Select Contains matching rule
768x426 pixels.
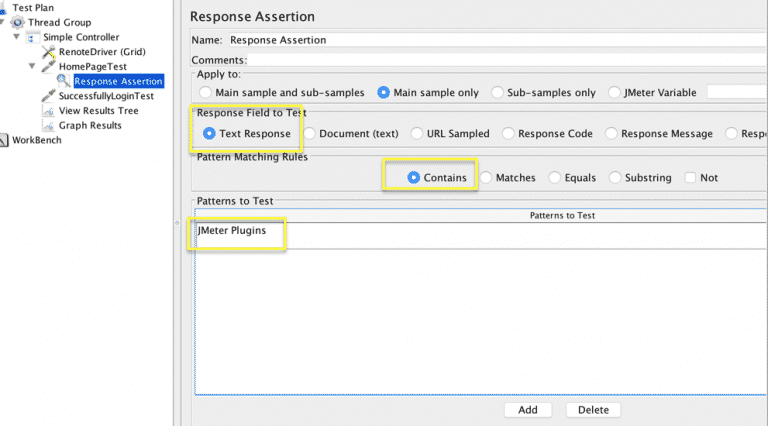437,178
